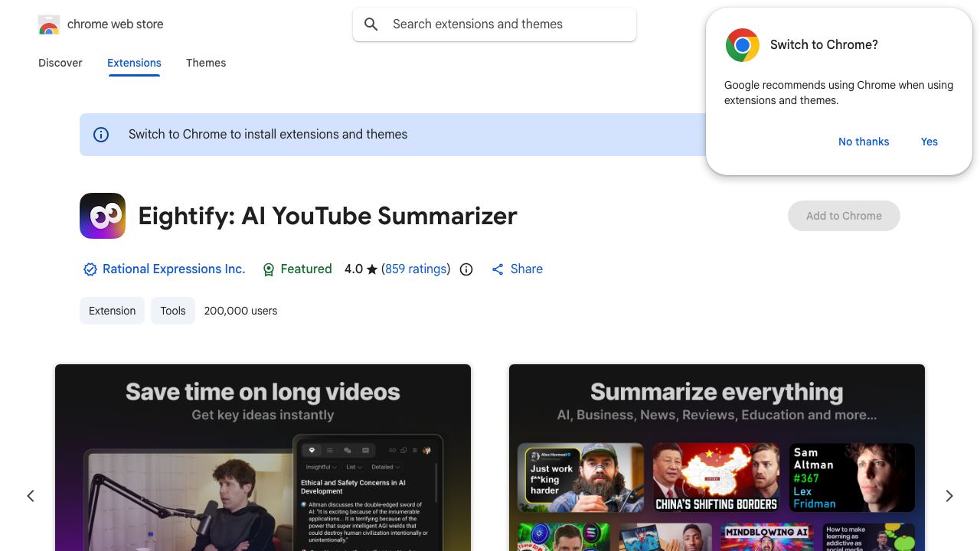Click the Share link text
The width and height of the screenshot is (980, 551).
pyautogui.click(x=527, y=269)
